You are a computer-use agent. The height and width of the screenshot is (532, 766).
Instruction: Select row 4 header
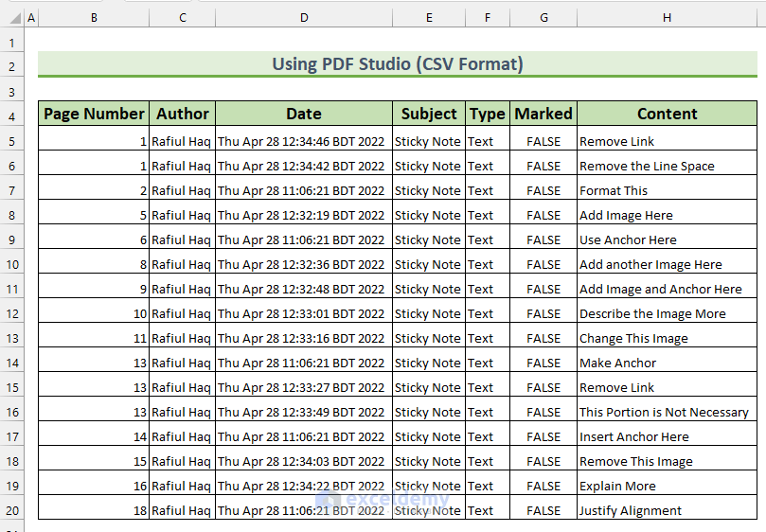pyautogui.click(x=11, y=116)
